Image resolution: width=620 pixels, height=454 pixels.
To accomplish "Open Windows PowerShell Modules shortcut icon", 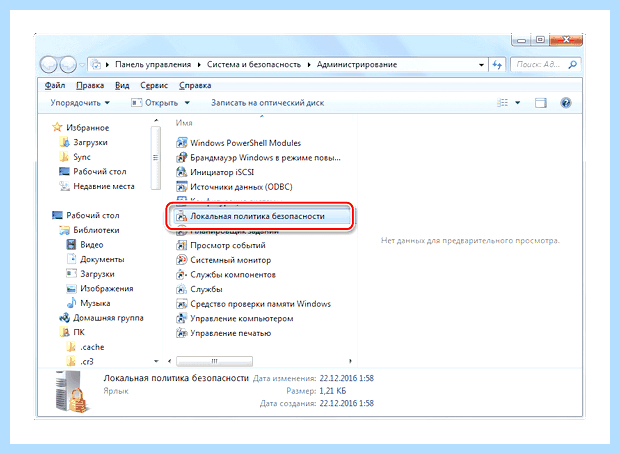I will [x=181, y=143].
